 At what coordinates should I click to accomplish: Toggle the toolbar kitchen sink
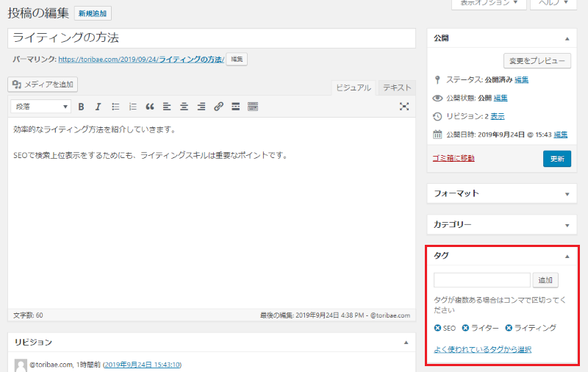coord(253,107)
